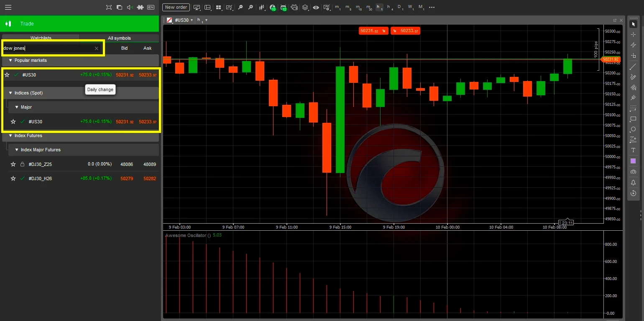Image resolution: width=644 pixels, height=321 pixels.
Task: Open the camera screenshot icon in the sidebar
Action: [633, 171]
